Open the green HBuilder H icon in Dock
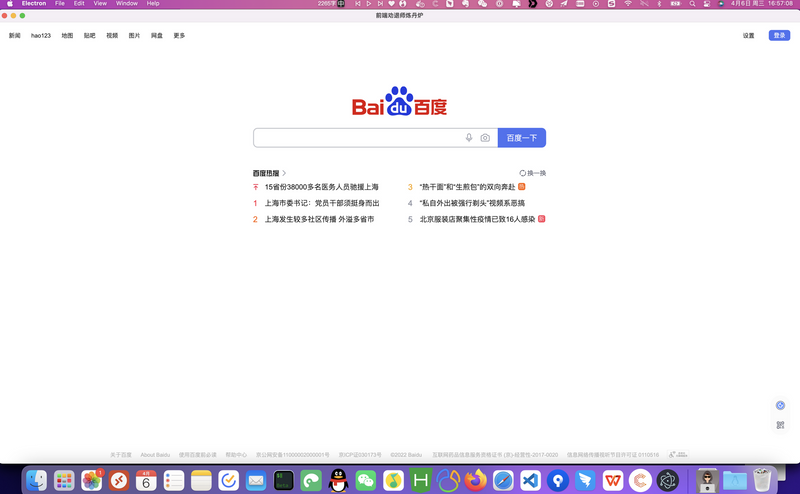800x494 pixels. click(x=420, y=480)
